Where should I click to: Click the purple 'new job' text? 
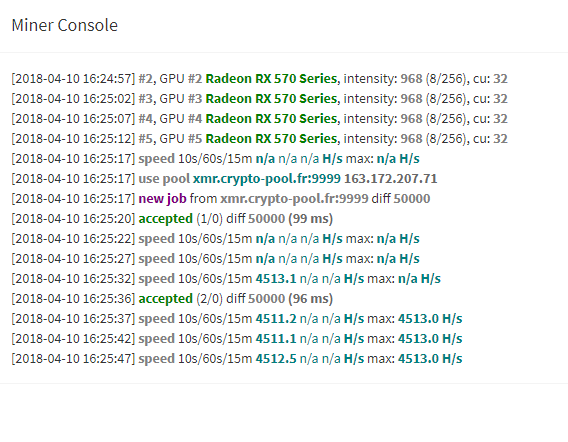[162, 199]
